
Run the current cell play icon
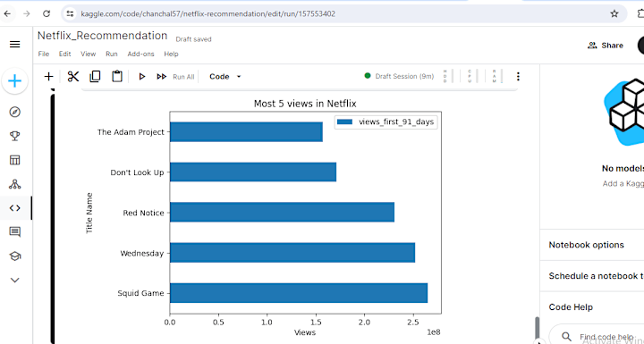(142, 76)
